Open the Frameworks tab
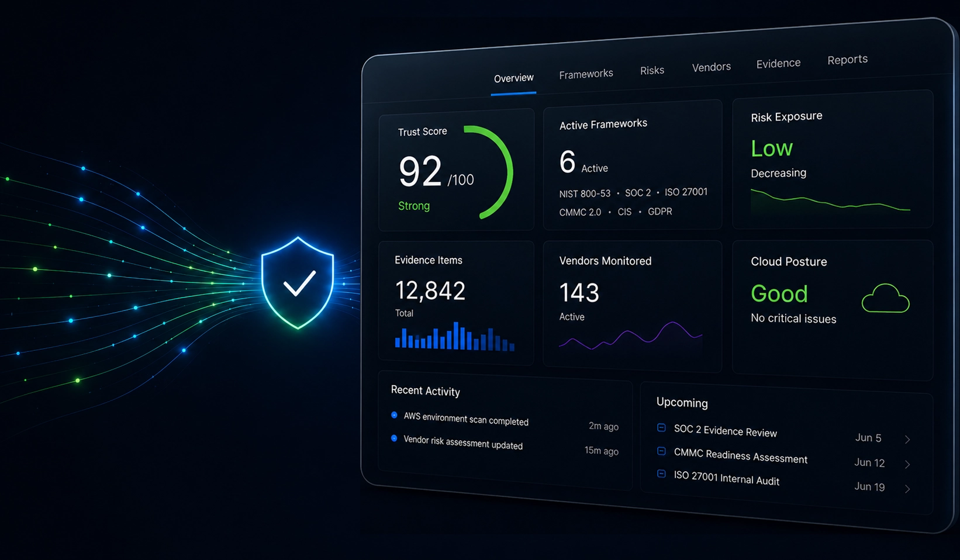Viewport: 960px width, 560px height. 586,74
